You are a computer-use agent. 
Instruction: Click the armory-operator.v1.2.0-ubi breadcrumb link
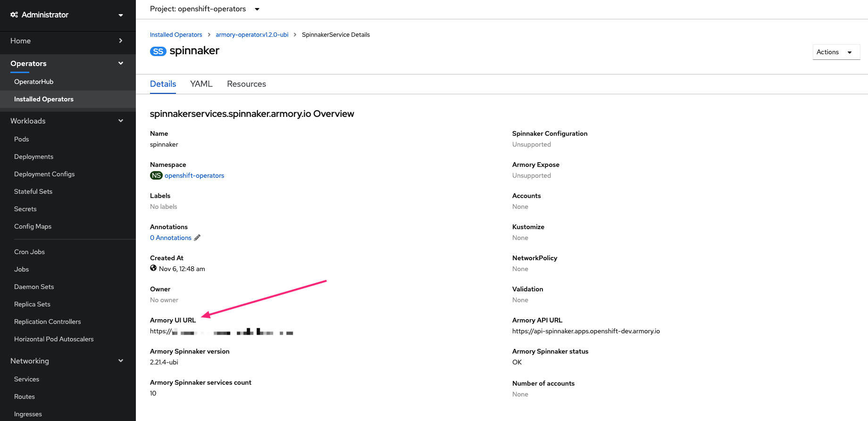252,35
